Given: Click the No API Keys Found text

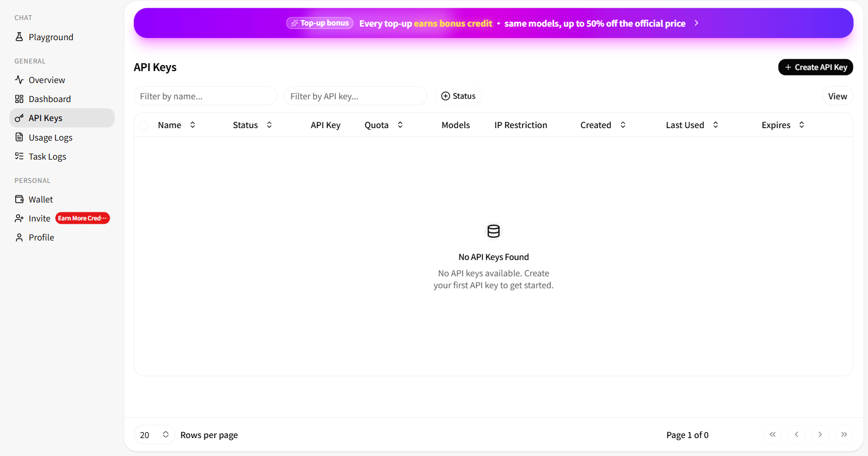Looking at the screenshot, I should click(494, 257).
